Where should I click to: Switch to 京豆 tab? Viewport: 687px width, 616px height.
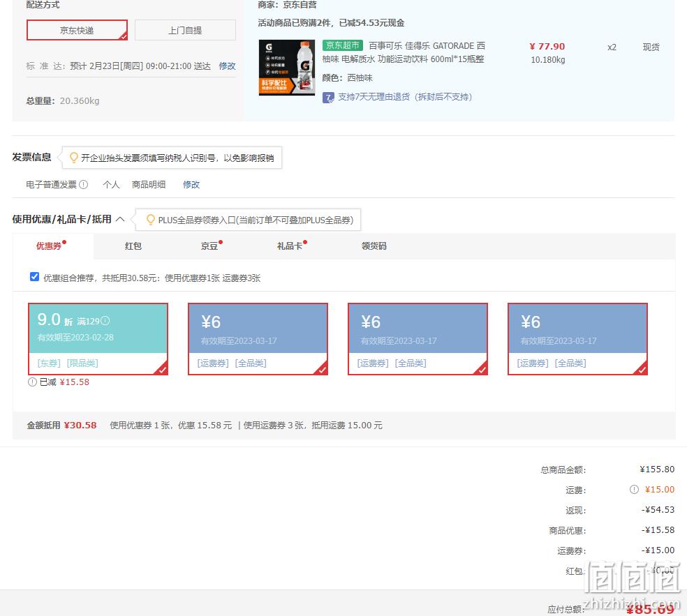coord(209,246)
